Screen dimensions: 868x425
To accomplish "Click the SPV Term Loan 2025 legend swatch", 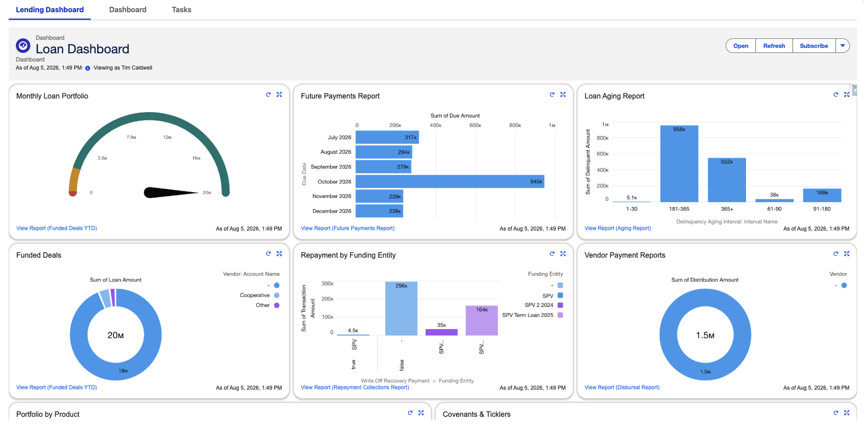I will click(560, 315).
